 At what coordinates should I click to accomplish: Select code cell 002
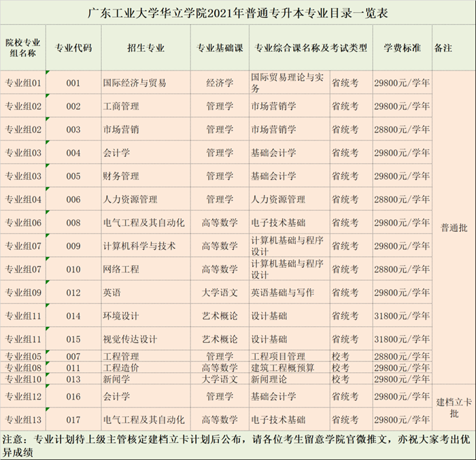[73, 106]
